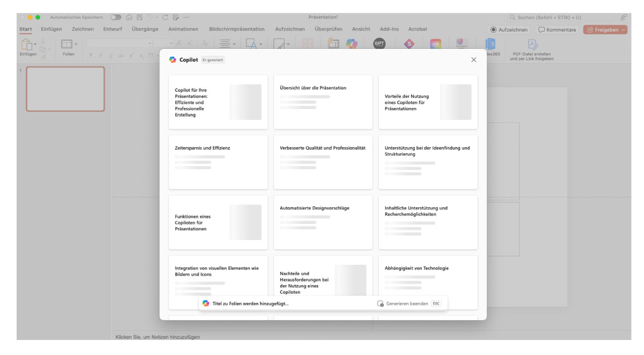Click the Copilot icon in the ribbon

click(x=352, y=45)
